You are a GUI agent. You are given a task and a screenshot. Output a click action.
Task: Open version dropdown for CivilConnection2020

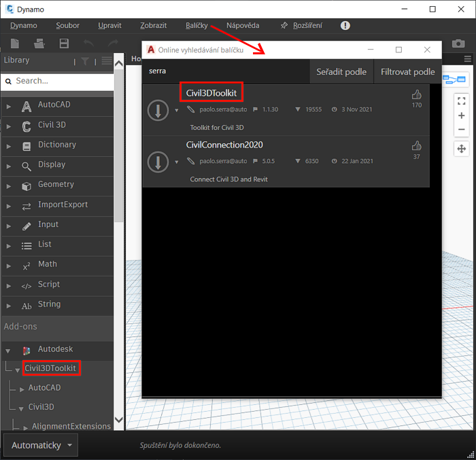pos(176,162)
